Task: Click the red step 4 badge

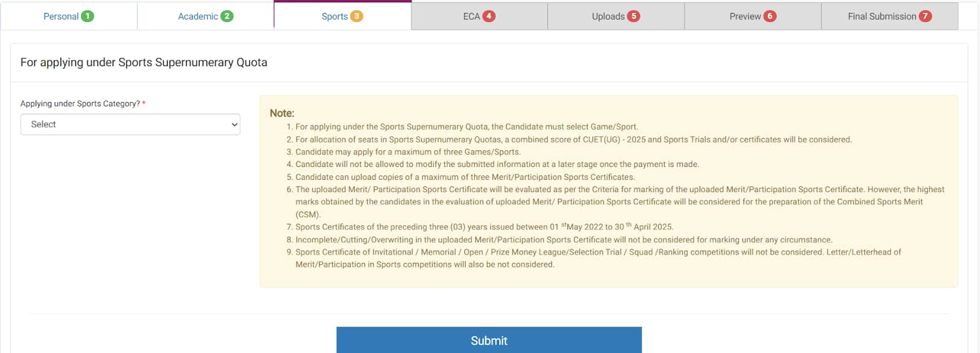Action: tap(489, 17)
